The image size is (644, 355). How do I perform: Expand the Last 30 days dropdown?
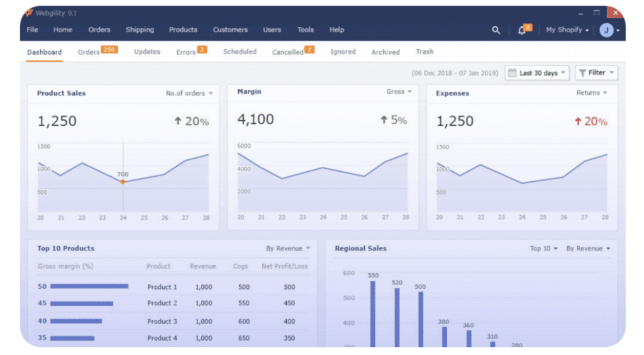tap(537, 73)
